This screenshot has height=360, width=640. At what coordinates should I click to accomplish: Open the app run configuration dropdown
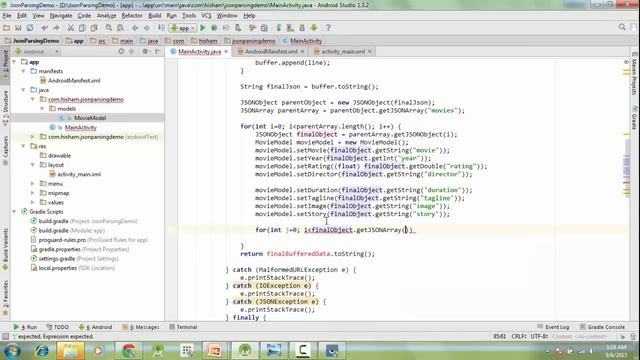pos(183,28)
